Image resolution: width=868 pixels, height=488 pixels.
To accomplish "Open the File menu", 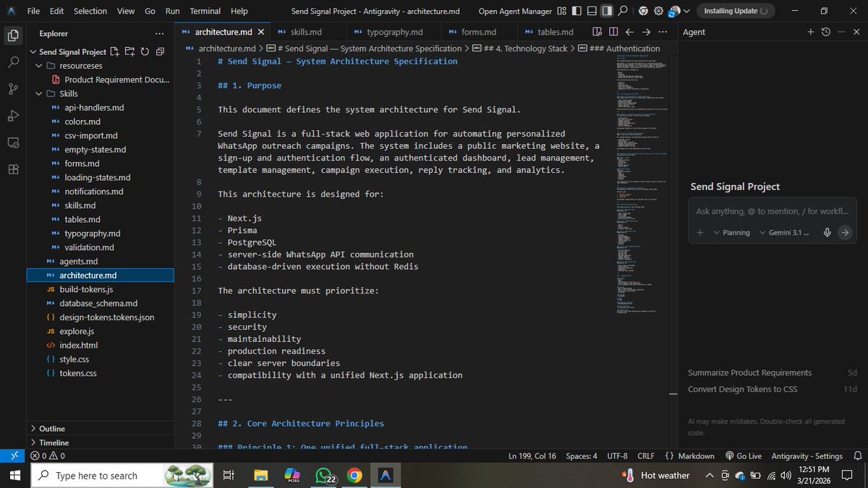I will [34, 11].
